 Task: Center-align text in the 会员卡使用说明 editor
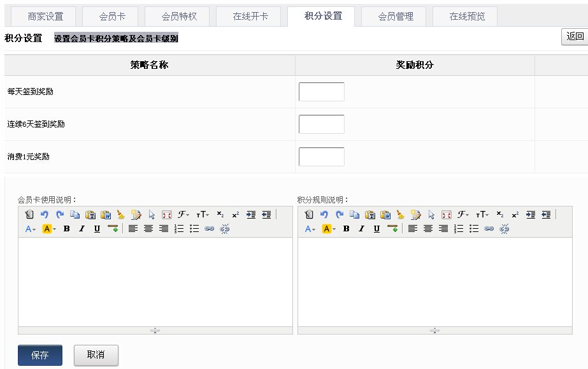148,229
